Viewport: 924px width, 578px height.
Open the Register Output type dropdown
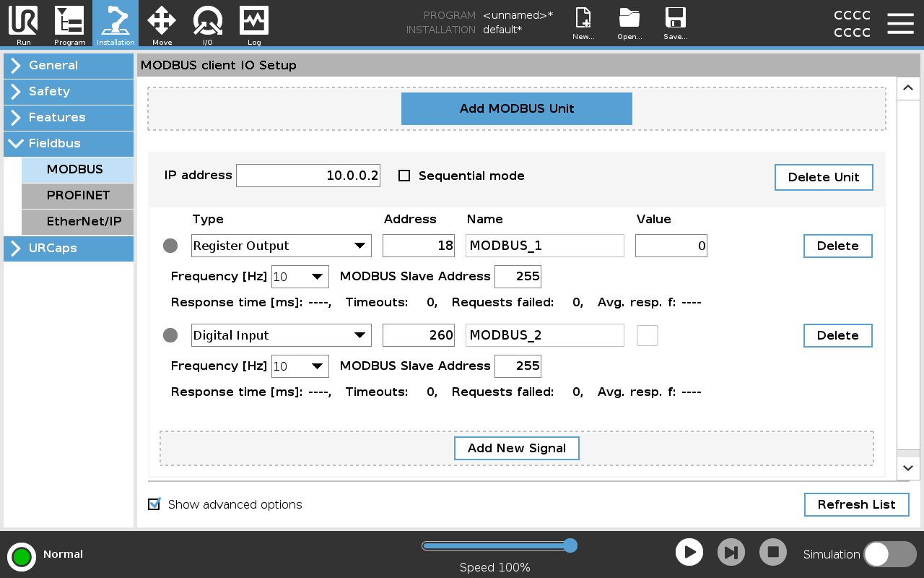pos(281,246)
